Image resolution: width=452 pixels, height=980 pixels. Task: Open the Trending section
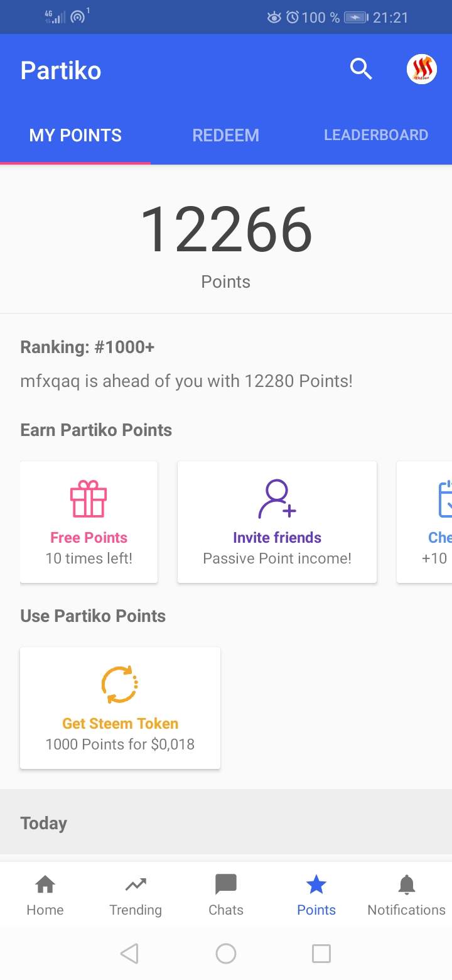click(x=136, y=895)
